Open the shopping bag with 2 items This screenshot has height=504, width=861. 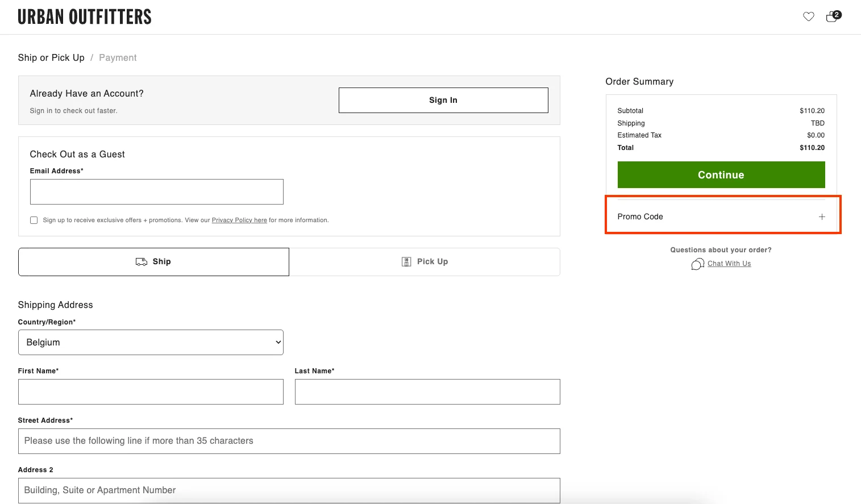tap(833, 16)
